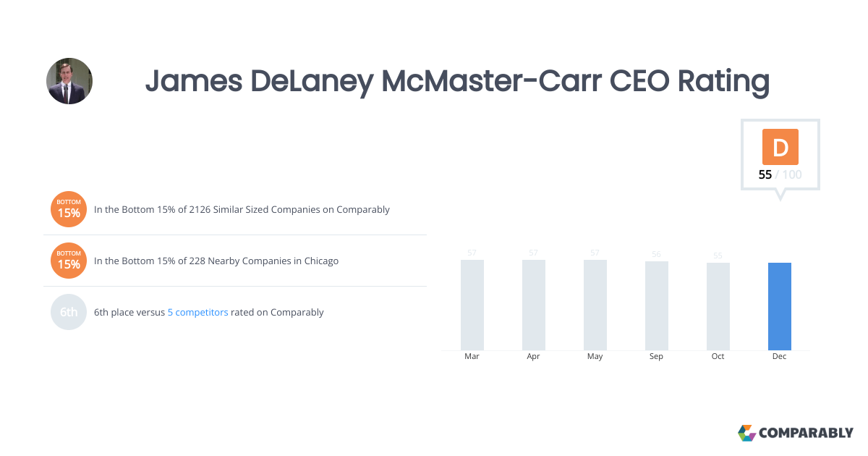Select the blue Dec bar
This screenshot has width=868, height=456.
pos(780,306)
